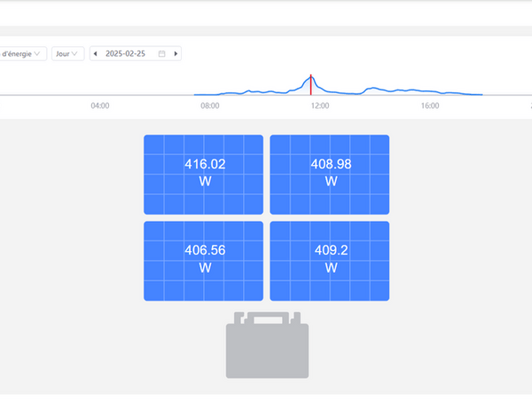Viewport: 532px width, 399px height.
Task: Click the power curve peak near noon
Action: click(311, 77)
